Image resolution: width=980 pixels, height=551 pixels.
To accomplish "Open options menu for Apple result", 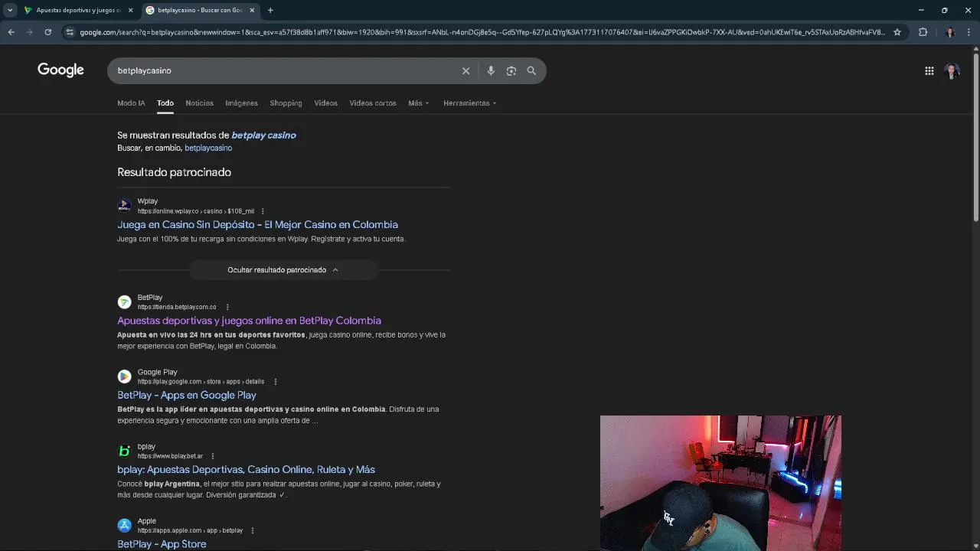I will 252,530.
